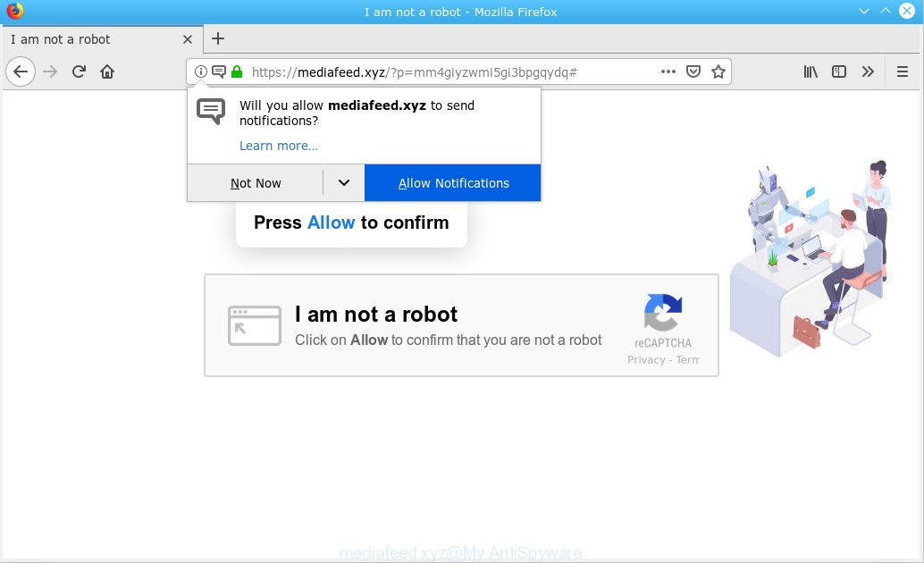Screen dimensions: 924x563
Task: Click the browser window icon in the captcha box
Action: [x=255, y=325]
